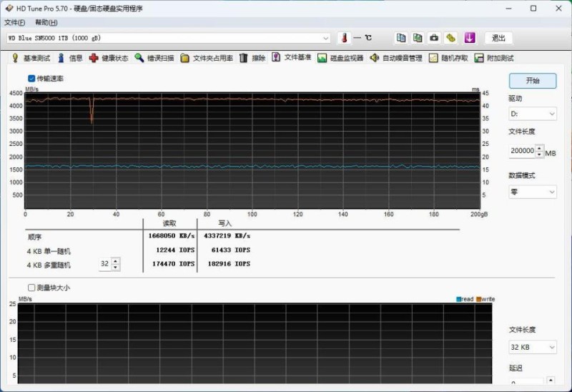The height and width of the screenshot is (392, 572).
Task: Click the blue read legend swatch
Action: tap(458, 299)
